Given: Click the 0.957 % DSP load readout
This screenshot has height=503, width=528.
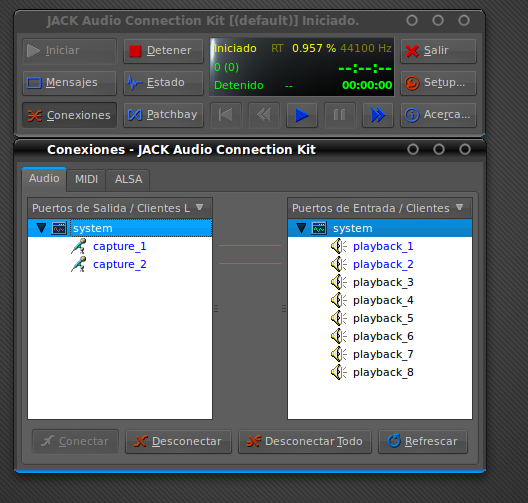Looking at the screenshot, I should (x=314, y=48).
